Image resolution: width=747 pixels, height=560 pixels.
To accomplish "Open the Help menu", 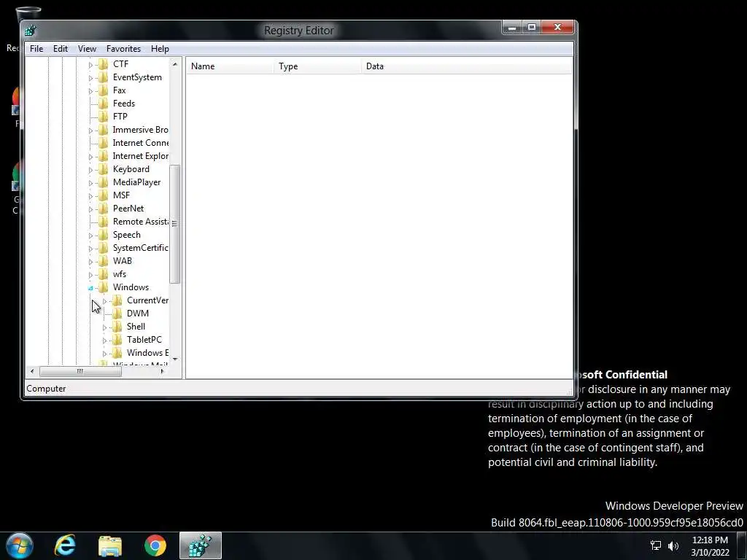I will click(160, 49).
